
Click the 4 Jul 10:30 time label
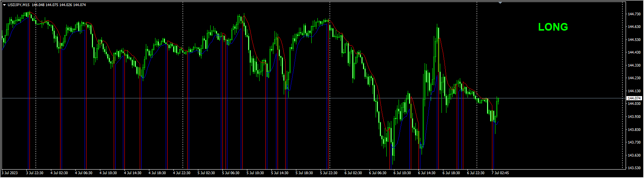point(108,173)
